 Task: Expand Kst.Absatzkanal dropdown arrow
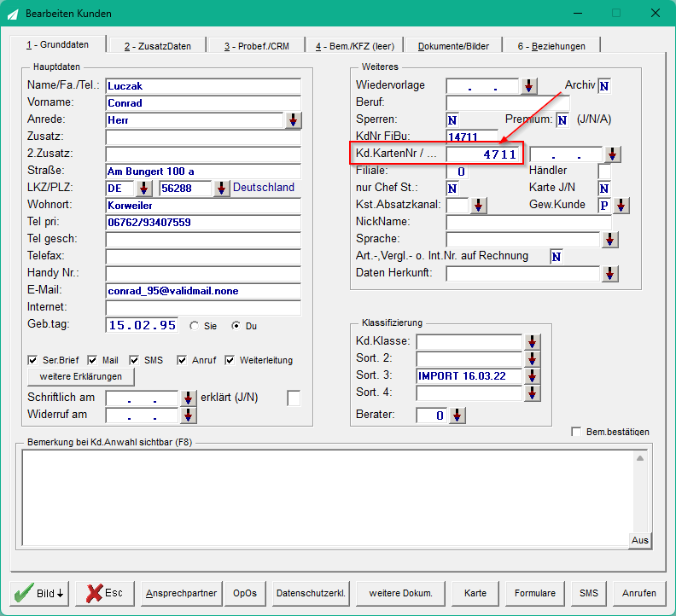(x=478, y=206)
